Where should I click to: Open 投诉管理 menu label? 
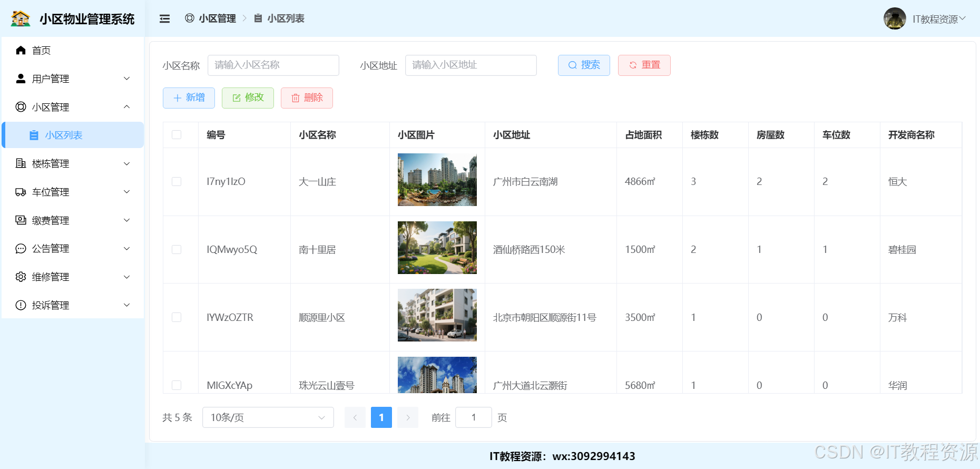(51, 305)
